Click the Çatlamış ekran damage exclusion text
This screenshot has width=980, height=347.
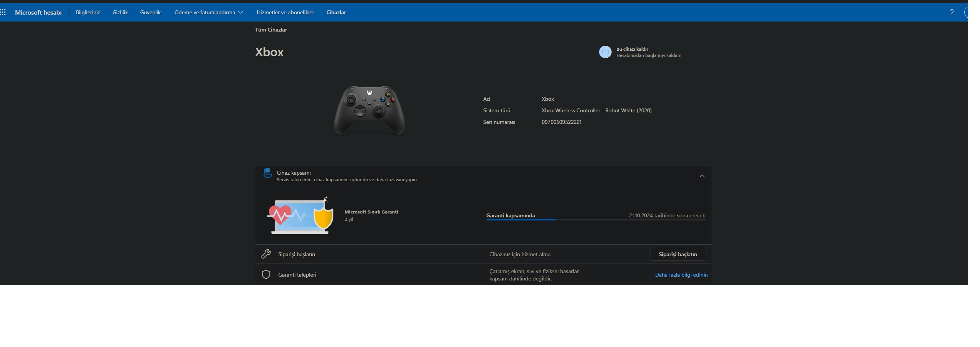click(534, 275)
